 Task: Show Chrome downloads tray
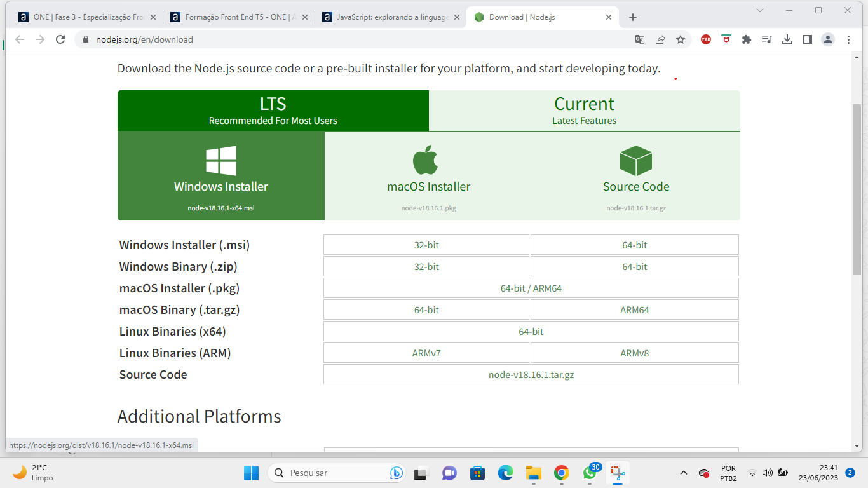(x=787, y=39)
